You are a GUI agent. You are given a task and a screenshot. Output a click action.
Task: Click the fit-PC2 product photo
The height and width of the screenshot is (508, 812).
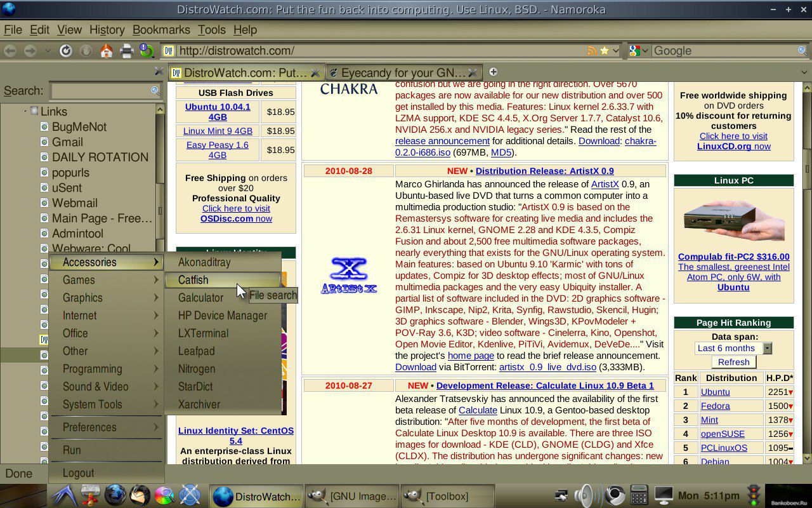click(733, 220)
